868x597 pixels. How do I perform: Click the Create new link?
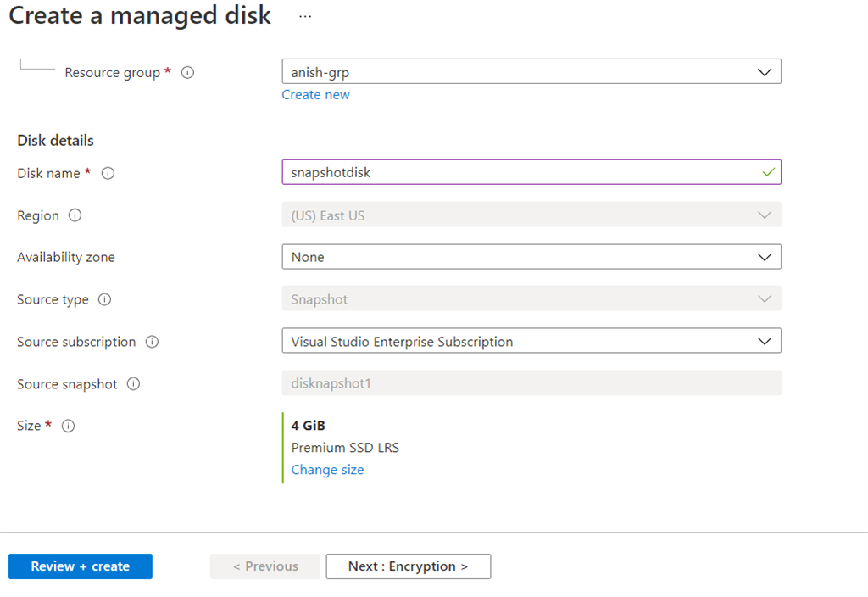pyautogui.click(x=315, y=94)
